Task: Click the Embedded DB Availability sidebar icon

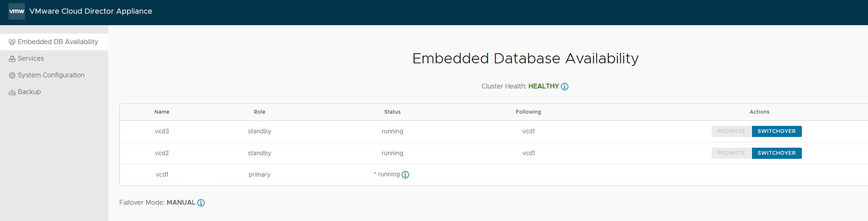Action: pyautogui.click(x=12, y=42)
